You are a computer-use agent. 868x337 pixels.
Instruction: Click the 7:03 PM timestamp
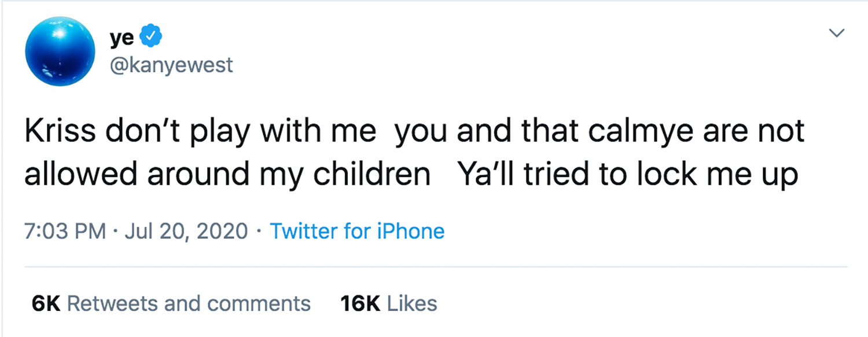point(65,231)
